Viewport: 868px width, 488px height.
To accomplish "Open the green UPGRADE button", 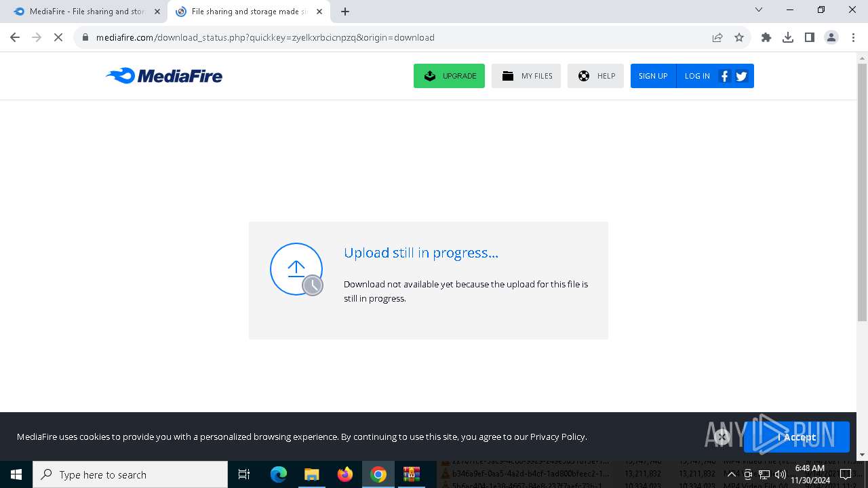I will coord(449,76).
